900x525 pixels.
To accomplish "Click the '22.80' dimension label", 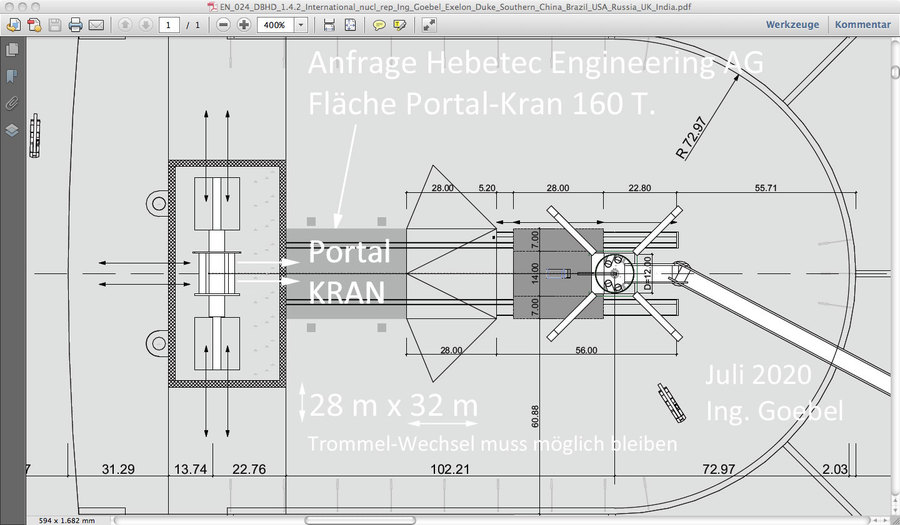I will (x=639, y=188).
